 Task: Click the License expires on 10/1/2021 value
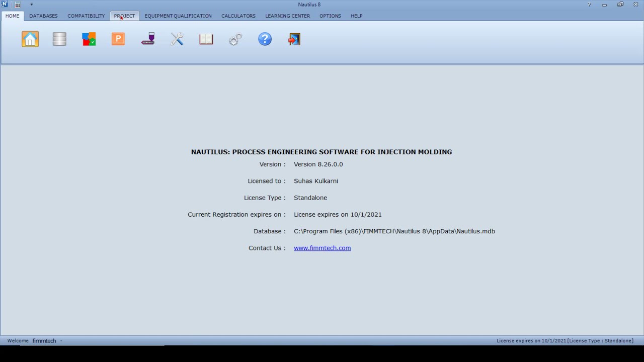tap(338, 214)
